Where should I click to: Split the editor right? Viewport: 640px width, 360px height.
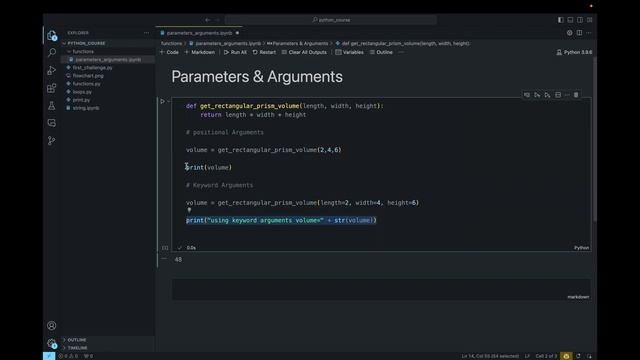point(579,33)
